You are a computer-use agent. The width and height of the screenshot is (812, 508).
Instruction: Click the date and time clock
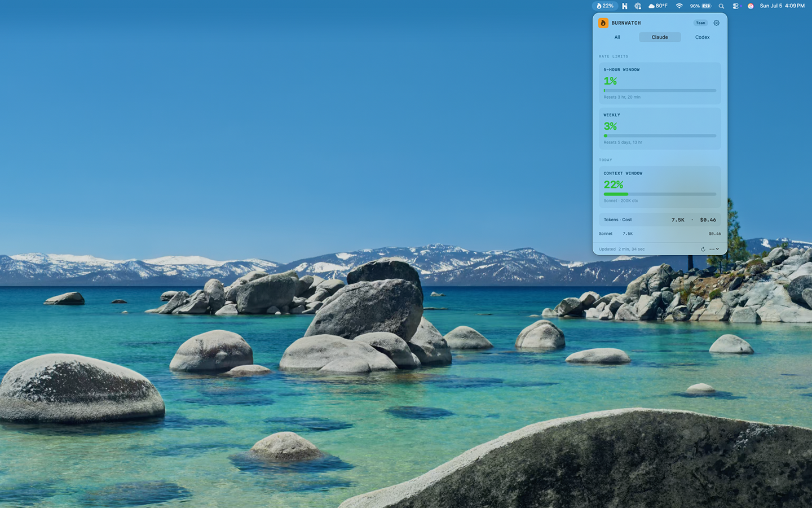pos(782,6)
